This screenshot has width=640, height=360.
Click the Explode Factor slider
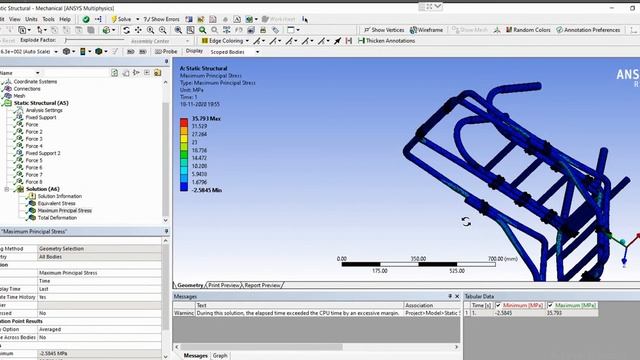coord(94,40)
